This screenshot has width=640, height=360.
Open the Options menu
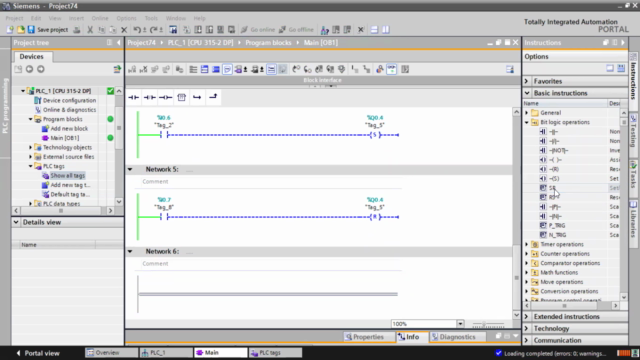point(126,18)
